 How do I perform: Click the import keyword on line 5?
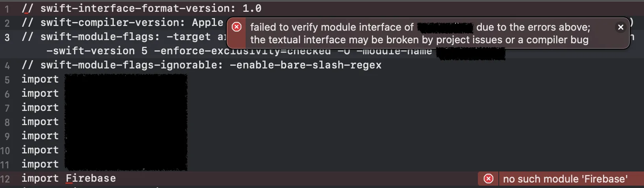coord(40,79)
